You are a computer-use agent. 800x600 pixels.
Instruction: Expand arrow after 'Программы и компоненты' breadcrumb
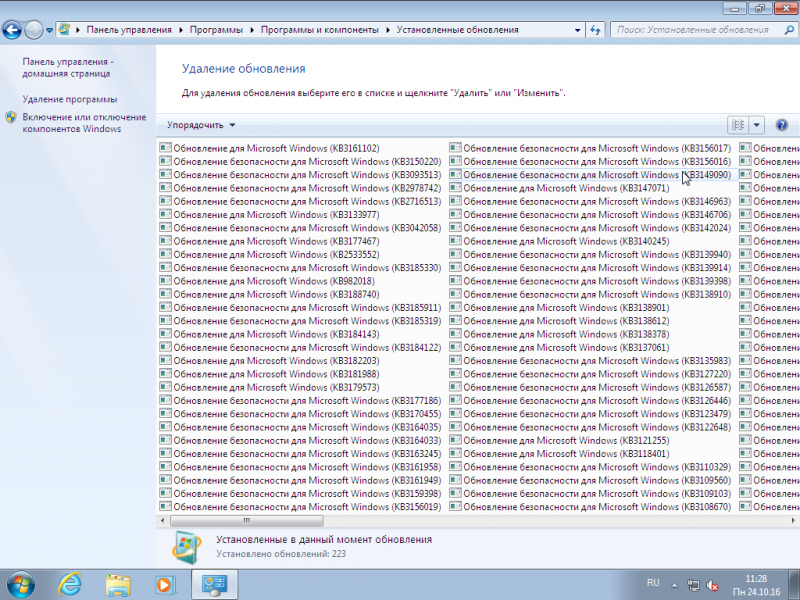coord(388,30)
